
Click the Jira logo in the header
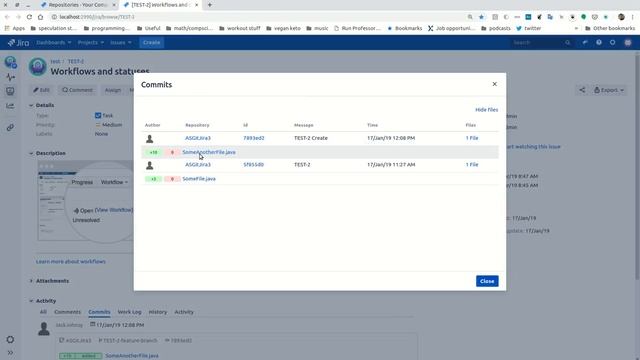click(18, 42)
